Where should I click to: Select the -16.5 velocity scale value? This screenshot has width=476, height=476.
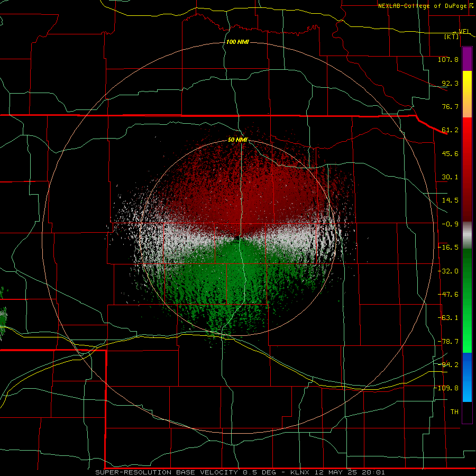[x=448, y=248]
